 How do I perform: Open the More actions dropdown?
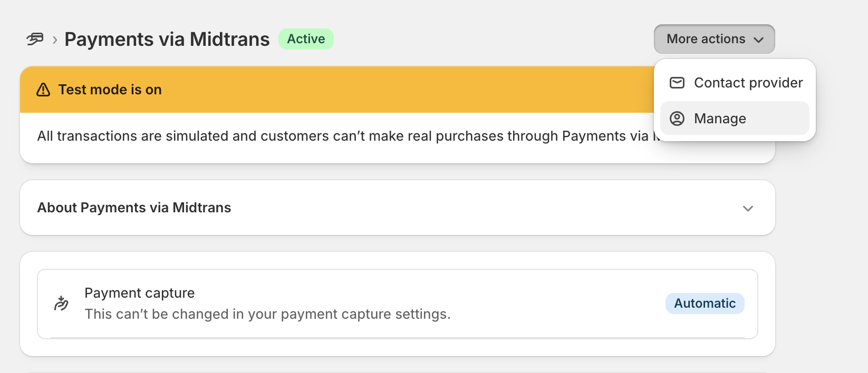(715, 39)
